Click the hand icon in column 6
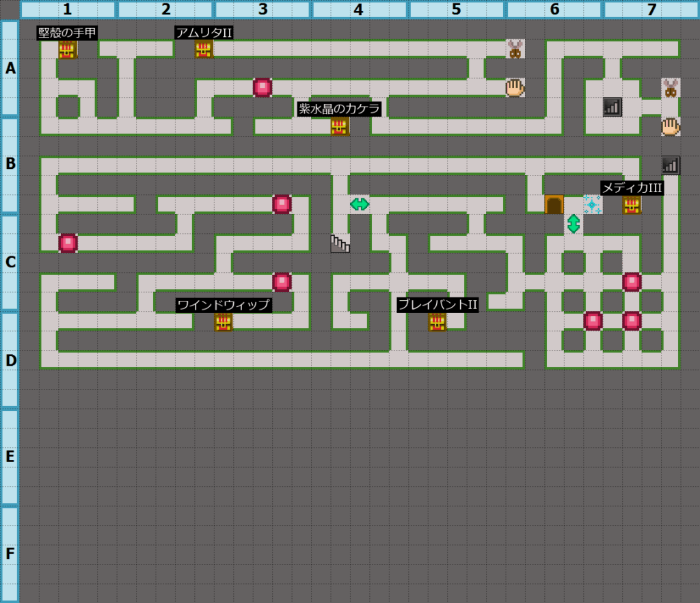 [515, 88]
